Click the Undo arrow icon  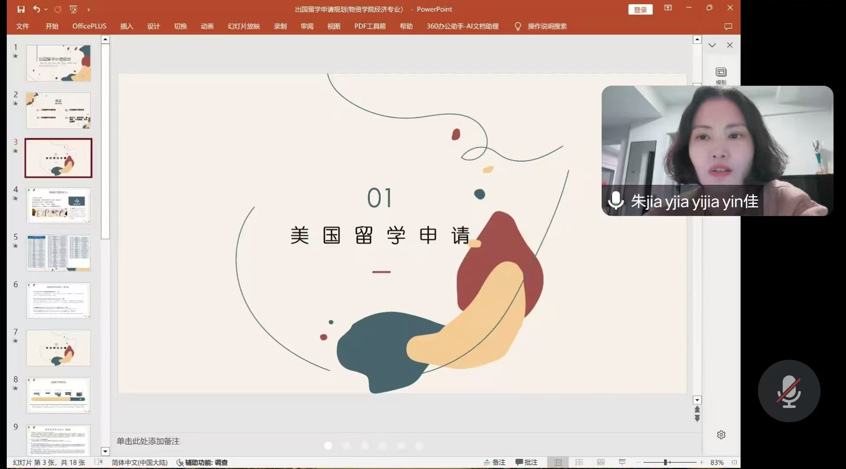pos(36,9)
